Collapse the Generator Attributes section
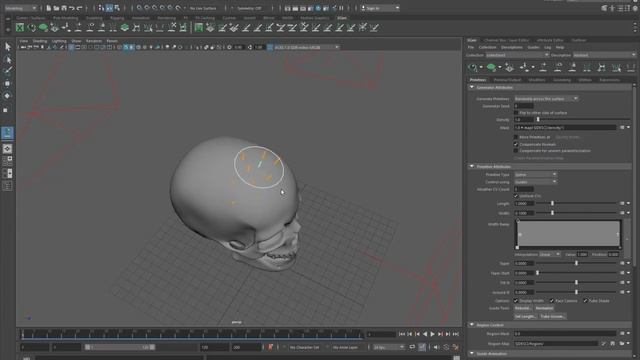This screenshot has height=360, width=640. click(x=472, y=87)
